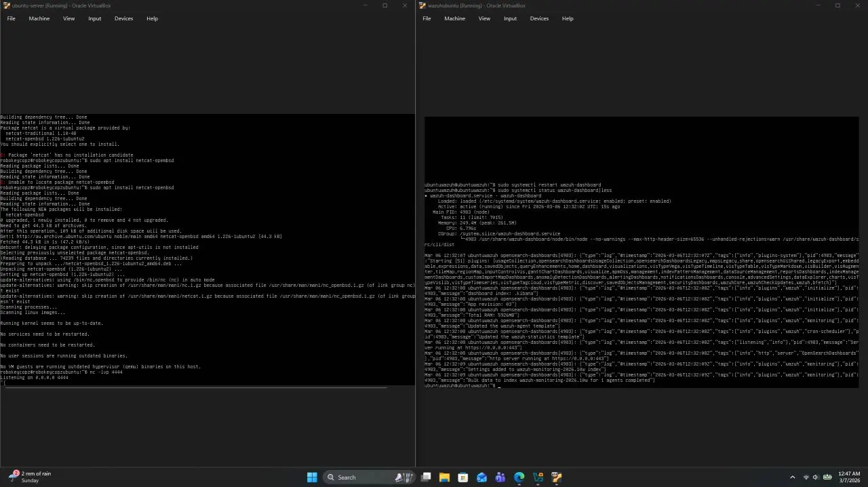Click 'No containers need to be restarted.' line

click(x=47, y=345)
